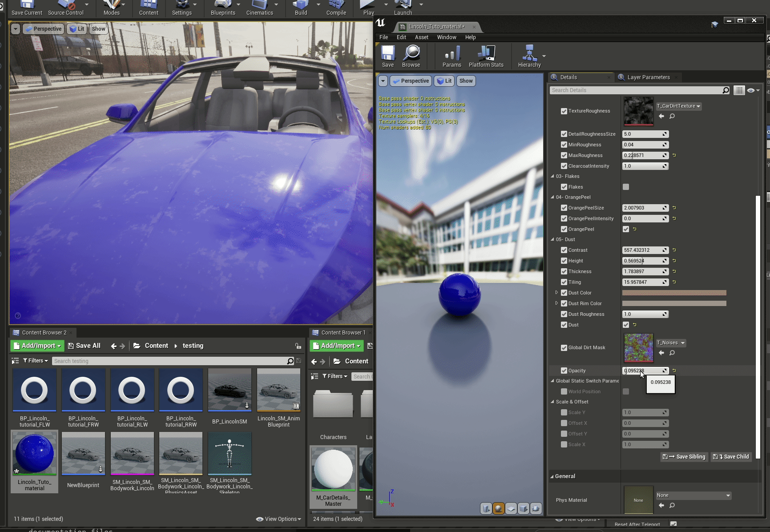
Task: Open the Dust Color swatch
Action: 674,293
